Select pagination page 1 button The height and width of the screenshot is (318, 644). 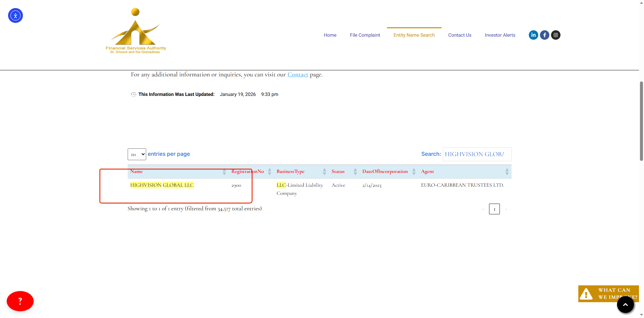(494, 209)
